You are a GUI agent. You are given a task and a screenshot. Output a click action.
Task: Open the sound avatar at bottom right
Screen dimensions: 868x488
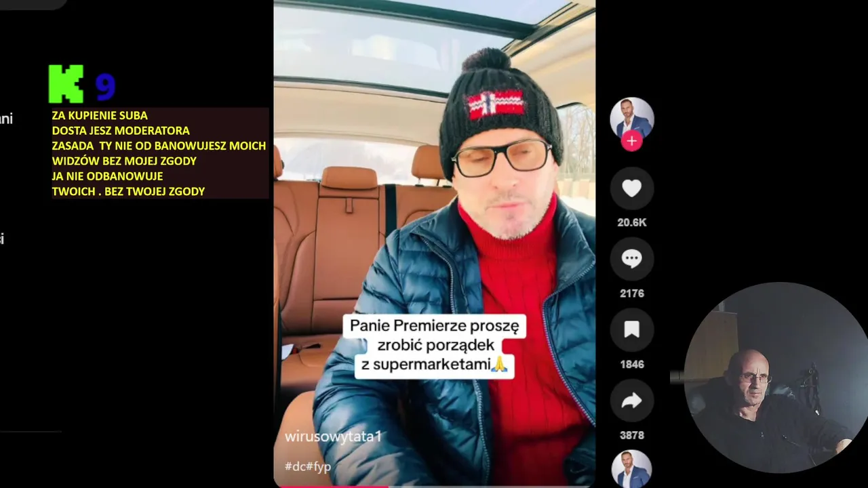(631, 469)
